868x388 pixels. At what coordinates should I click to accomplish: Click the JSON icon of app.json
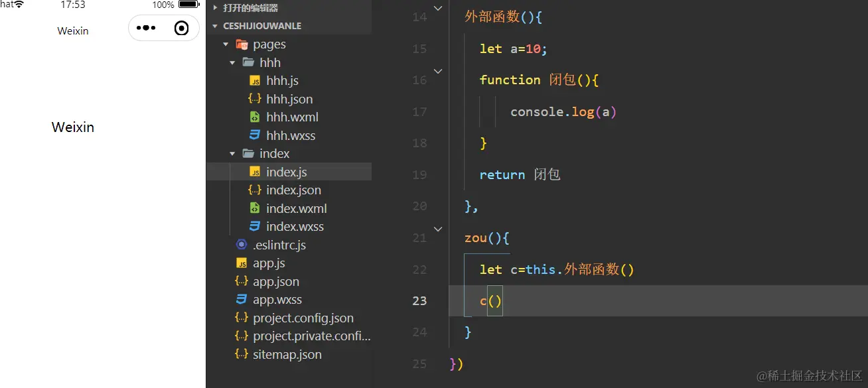tap(242, 281)
